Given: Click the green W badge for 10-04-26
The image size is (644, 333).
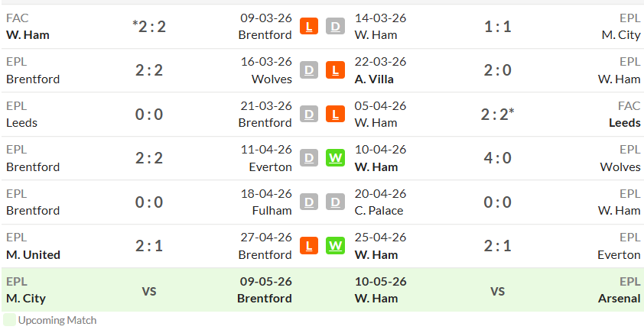Looking at the screenshot, I should coord(335,158).
